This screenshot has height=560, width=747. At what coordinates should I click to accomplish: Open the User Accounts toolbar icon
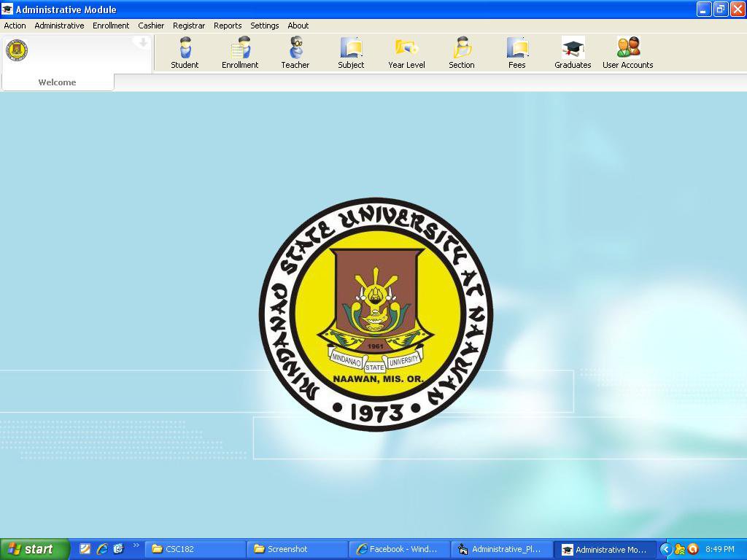[628, 53]
